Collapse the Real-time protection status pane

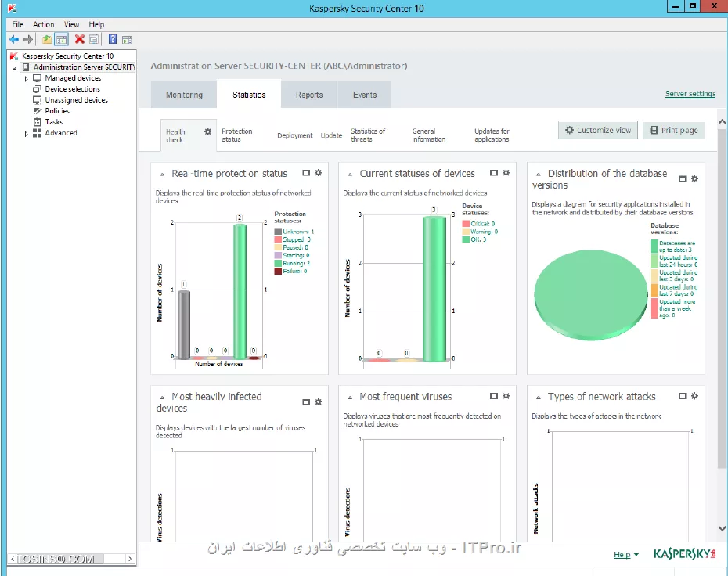(x=162, y=175)
